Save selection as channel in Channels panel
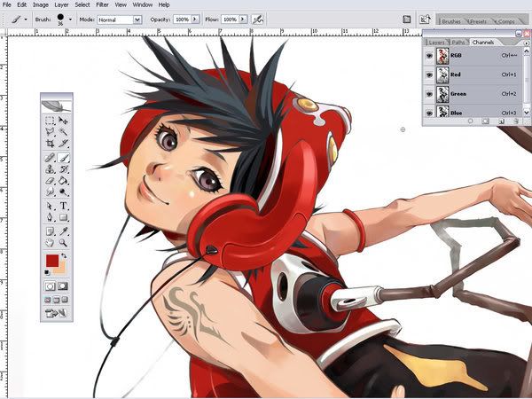Screen dimensions: 532x399 [486, 121]
